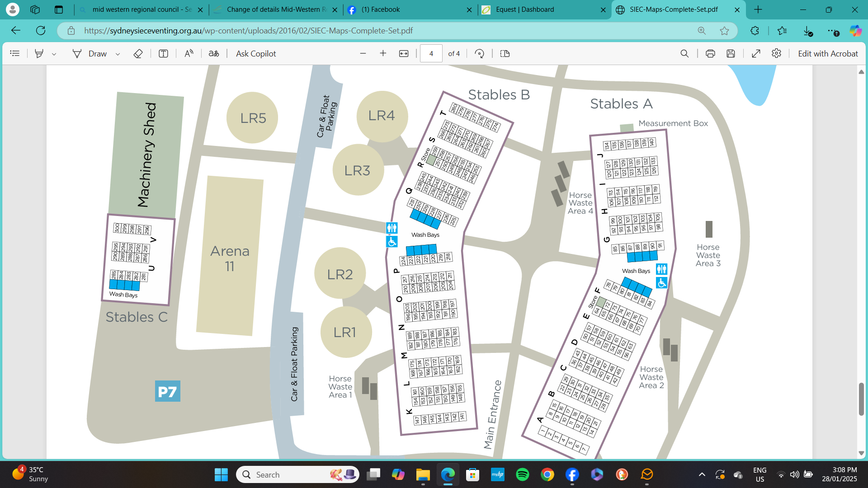Click the Print PDF icon

(x=710, y=54)
